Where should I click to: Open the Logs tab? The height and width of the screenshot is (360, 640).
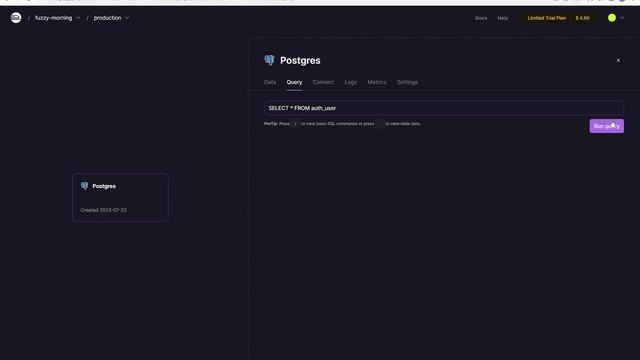pos(350,82)
